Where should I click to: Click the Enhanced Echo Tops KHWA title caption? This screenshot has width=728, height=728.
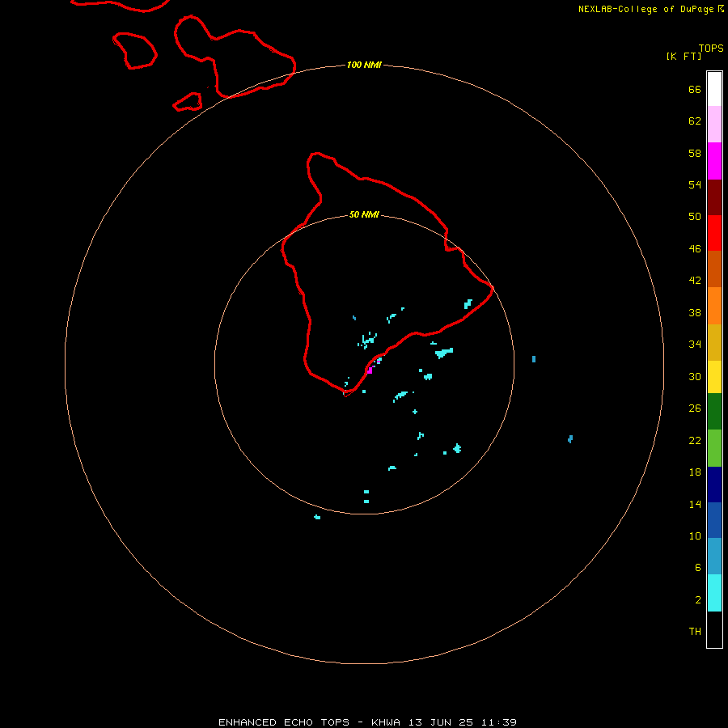pyautogui.click(x=367, y=722)
